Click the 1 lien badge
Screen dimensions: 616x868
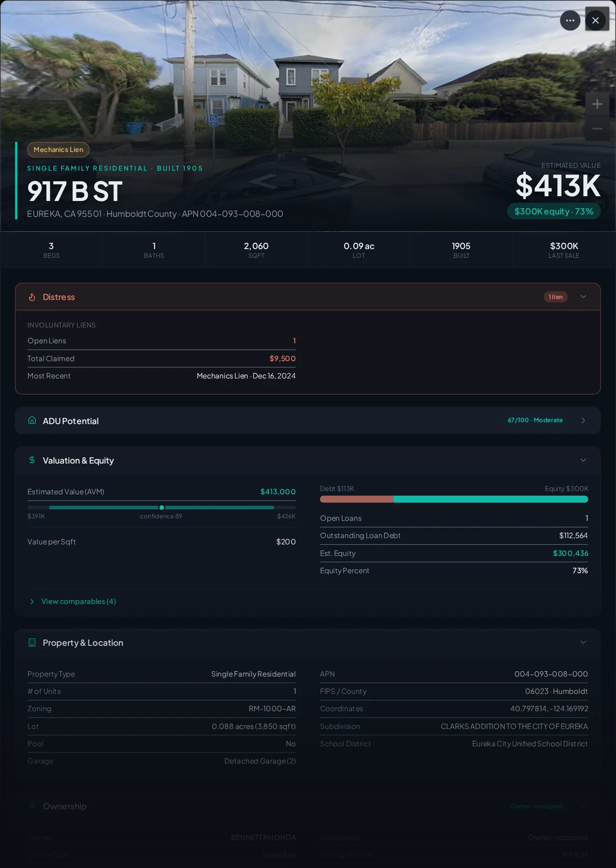pos(556,297)
